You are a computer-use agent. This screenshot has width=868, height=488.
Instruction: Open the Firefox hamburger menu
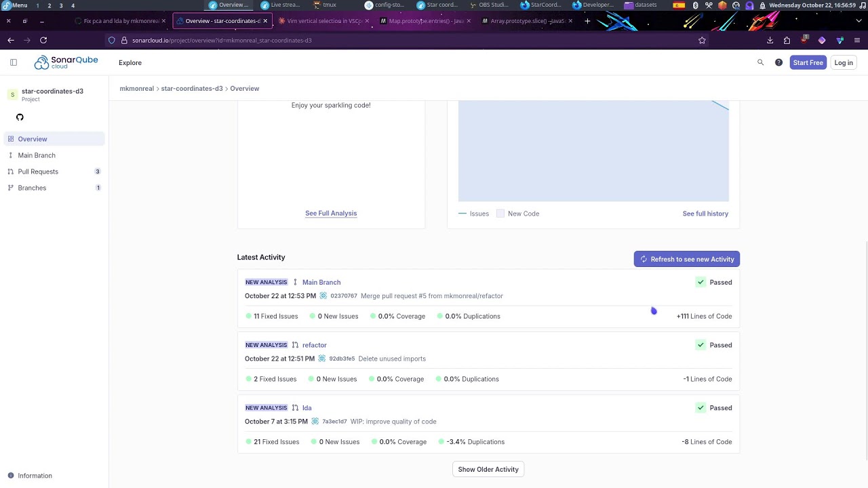[x=857, y=40]
